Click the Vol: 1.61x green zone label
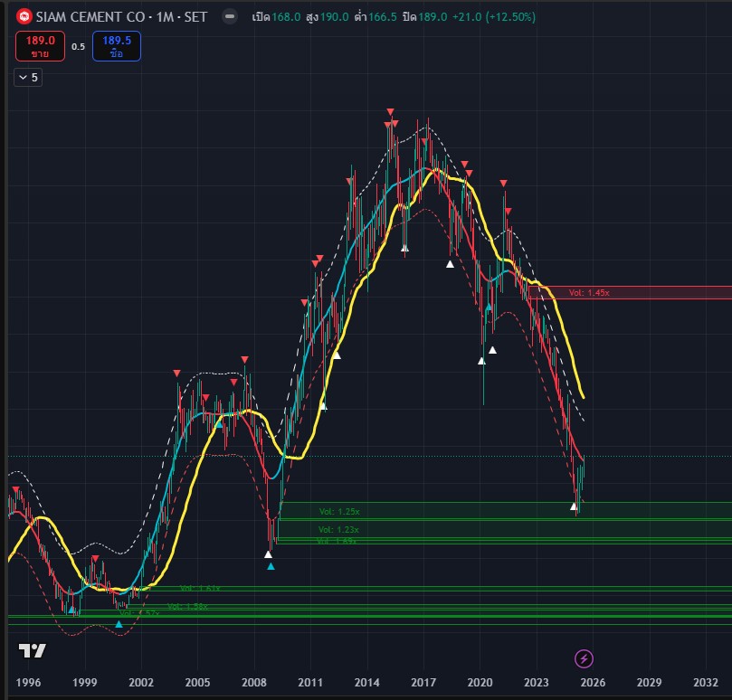Image resolution: width=732 pixels, height=700 pixels. click(200, 588)
